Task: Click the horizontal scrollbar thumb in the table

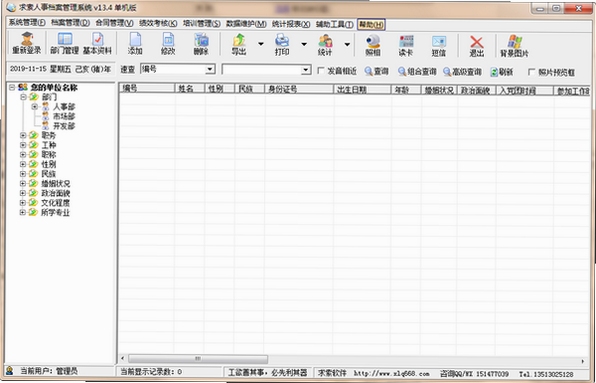Action: (x=198, y=359)
